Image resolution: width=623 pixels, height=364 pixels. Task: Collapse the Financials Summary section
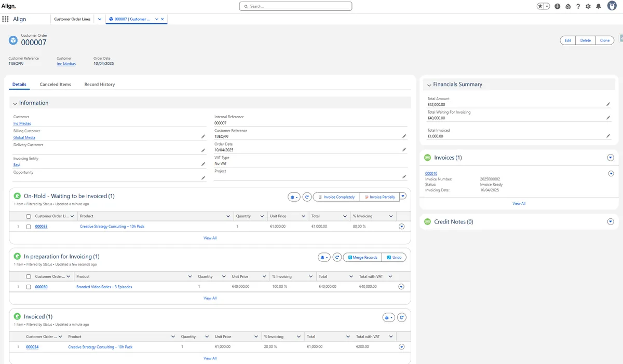tap(429, 85)
